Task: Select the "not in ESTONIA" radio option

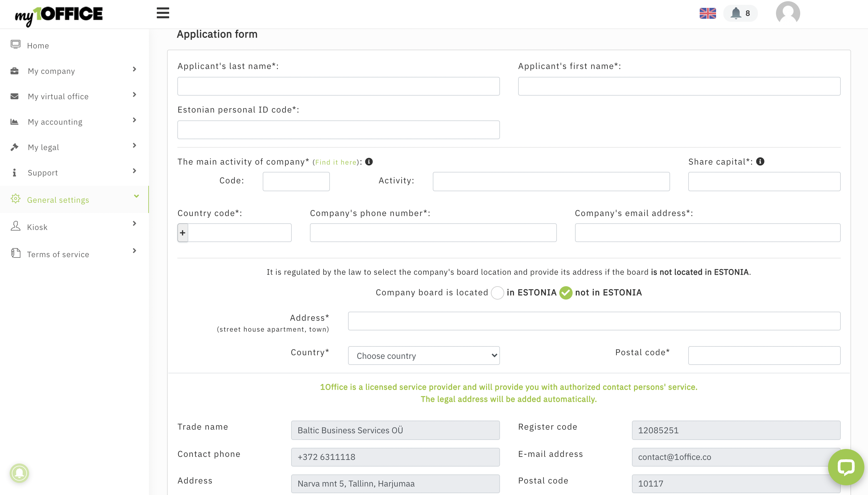Action: 566,293
